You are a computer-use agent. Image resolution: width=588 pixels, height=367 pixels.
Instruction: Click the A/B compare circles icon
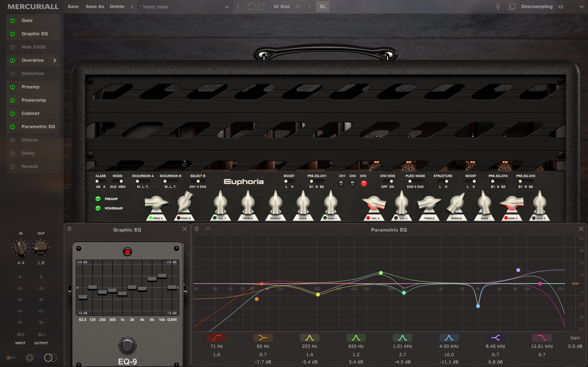(50, 358)
